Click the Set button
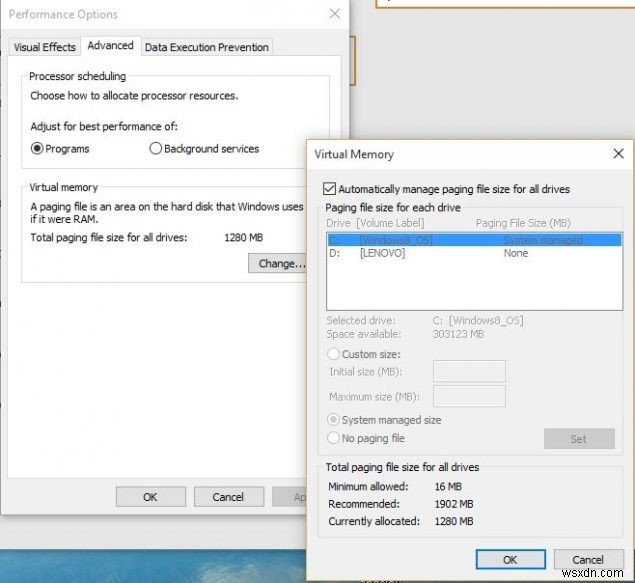Image resolution: width=635 pixels, height=583 pixels. click(x=579, y=439)
